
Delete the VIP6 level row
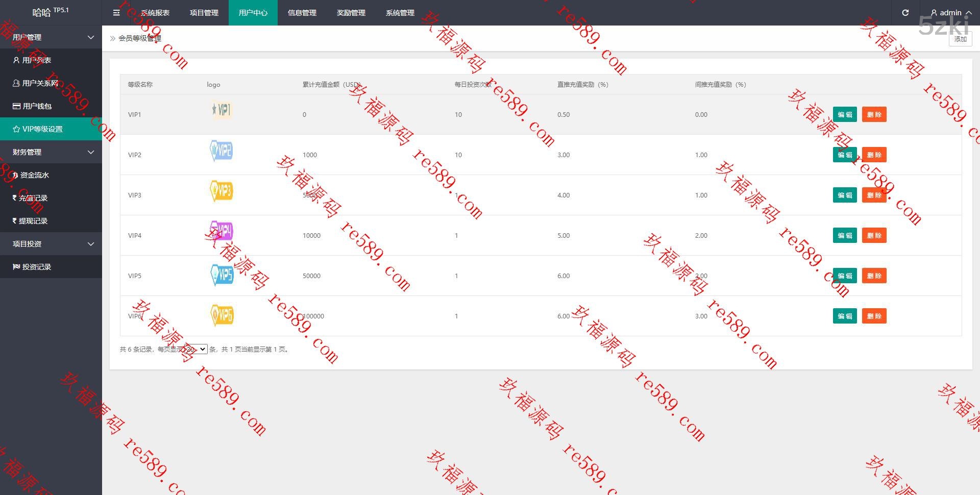click(x=874, y=316)
